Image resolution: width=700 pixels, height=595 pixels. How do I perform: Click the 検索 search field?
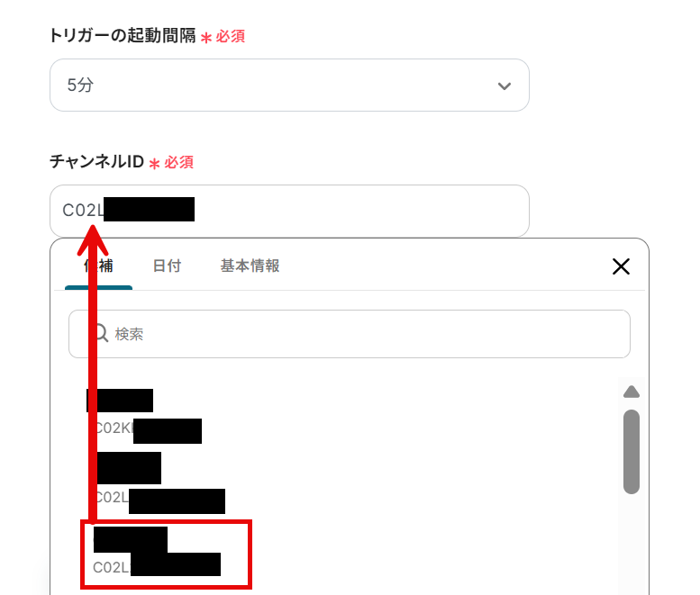(350, 334)
